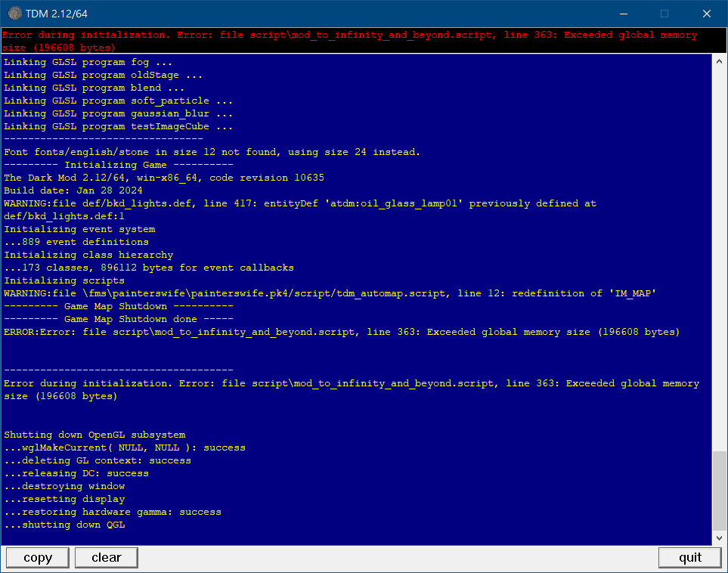Click the 'Font fonts/english/stone' not found line

point(212,152)
